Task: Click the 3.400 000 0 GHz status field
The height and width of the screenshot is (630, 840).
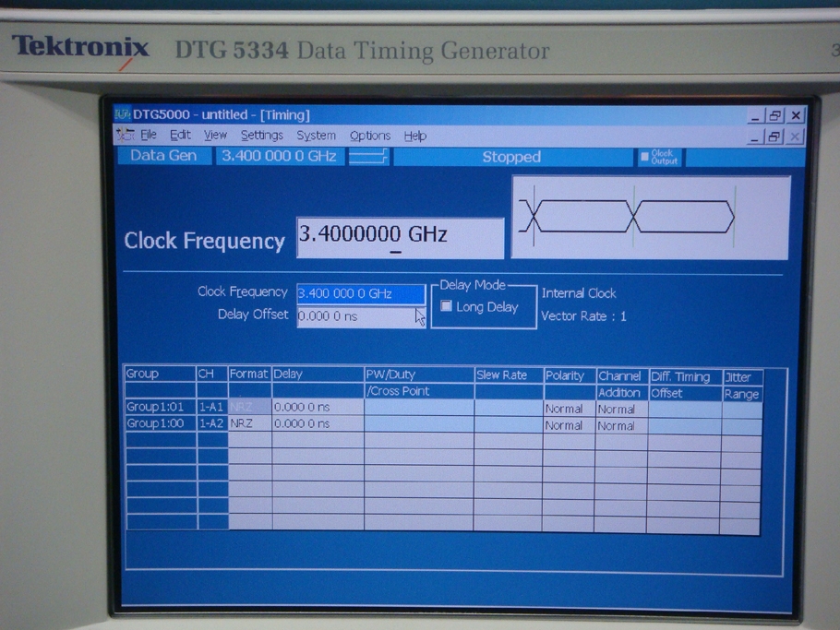Action: click(x=279, y=156)
